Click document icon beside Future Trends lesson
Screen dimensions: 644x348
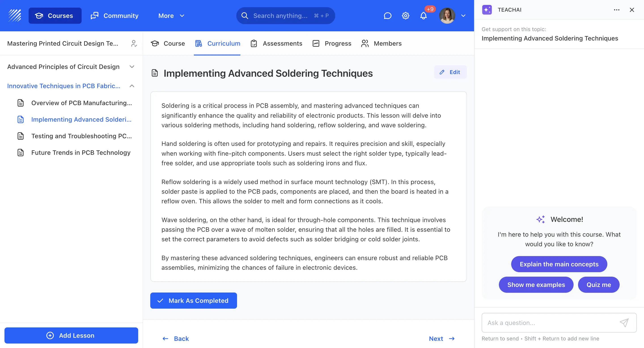(21, 153)
